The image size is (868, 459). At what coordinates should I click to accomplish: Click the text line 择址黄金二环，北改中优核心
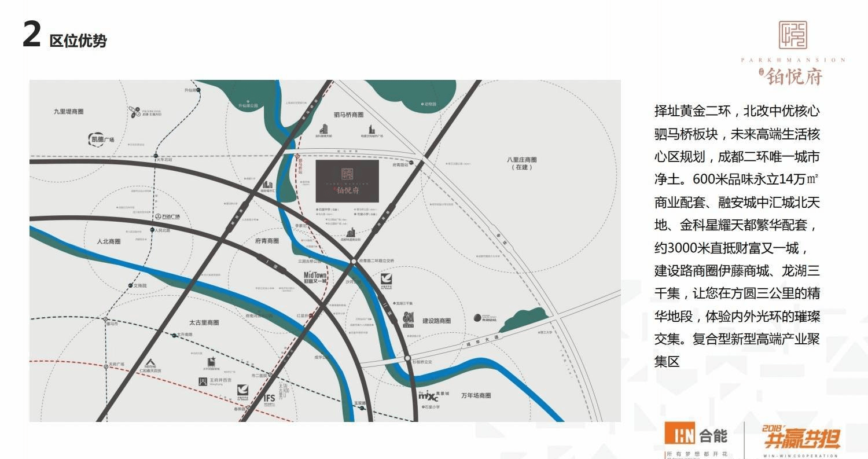pyautogui.click(x=737, y=111)
